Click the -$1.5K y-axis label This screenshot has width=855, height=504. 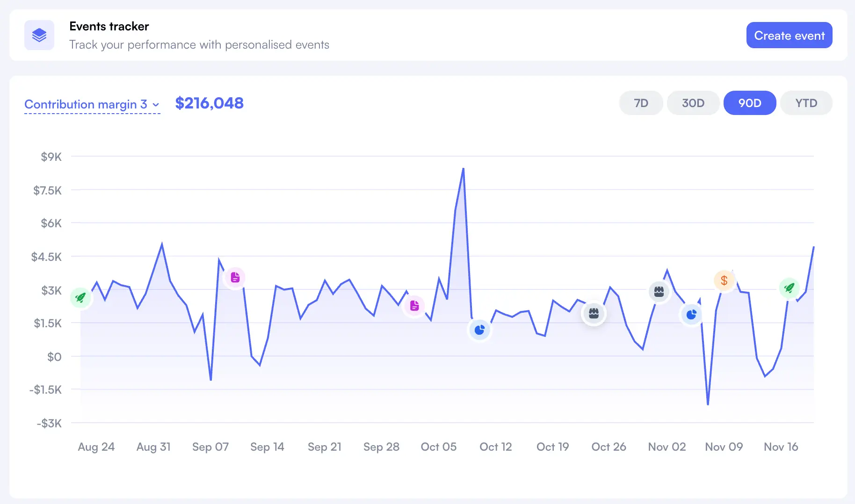(45, 389)
